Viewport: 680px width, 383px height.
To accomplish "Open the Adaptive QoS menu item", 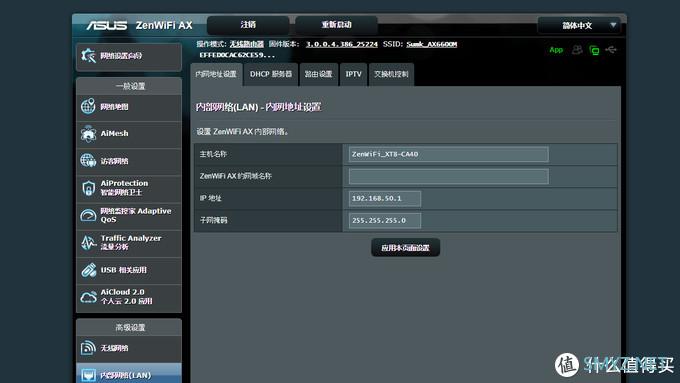I will [x=129, y=215].
